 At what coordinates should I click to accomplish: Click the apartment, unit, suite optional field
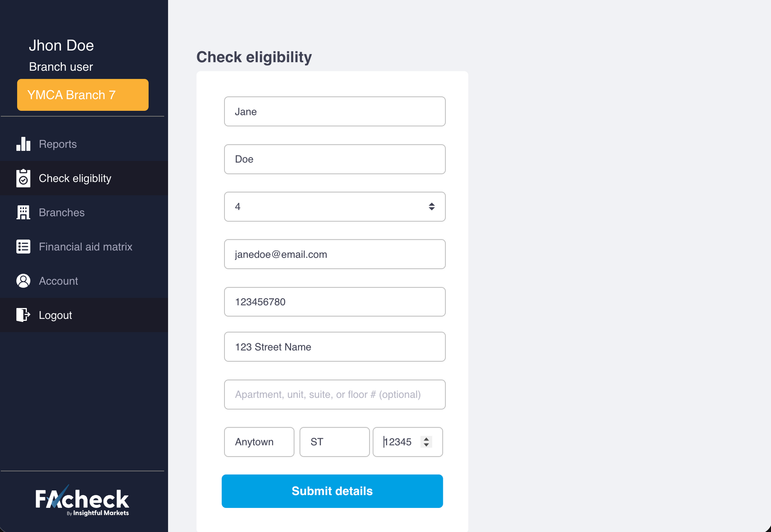335,394
